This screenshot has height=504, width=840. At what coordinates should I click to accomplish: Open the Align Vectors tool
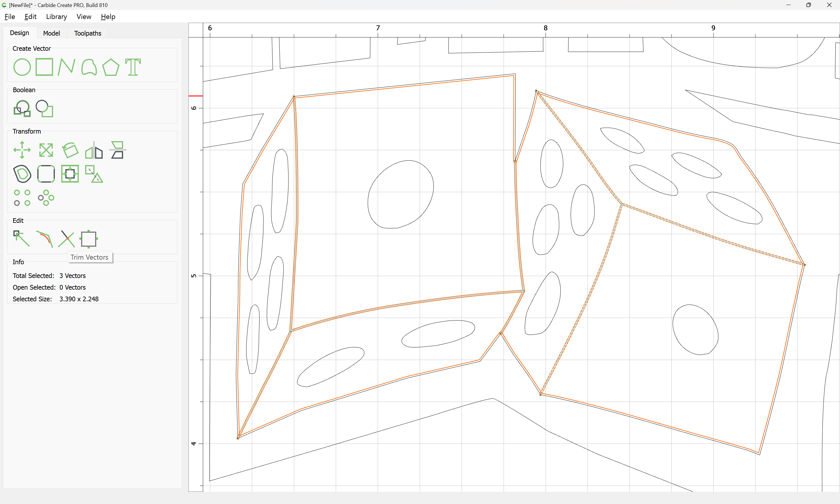coord(70,174)
